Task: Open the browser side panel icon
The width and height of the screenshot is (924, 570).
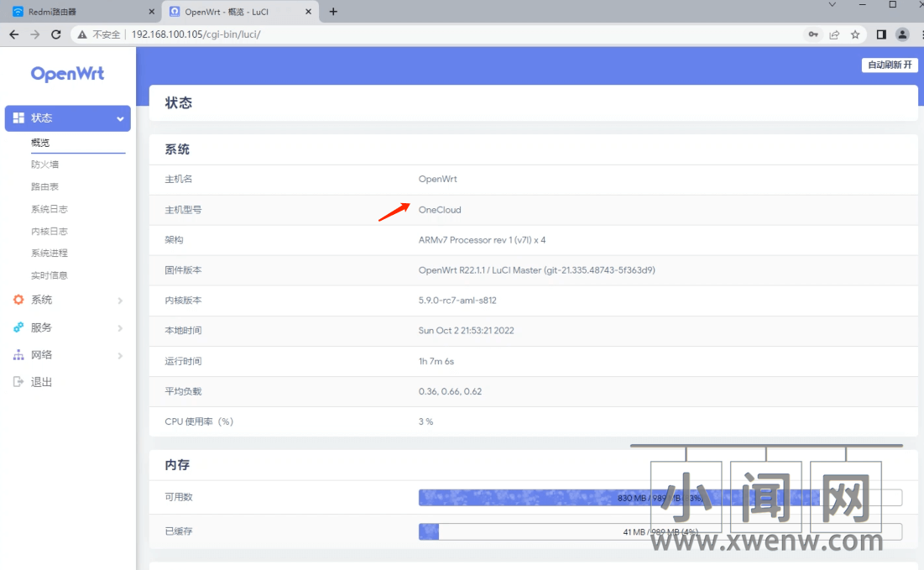Action: [881, 34]
